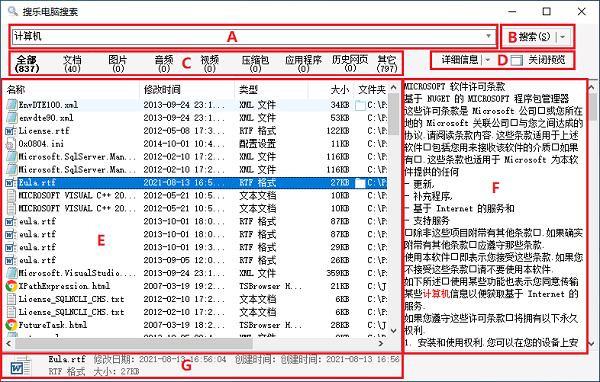Screen dimensions: 600x382
Task: Click the folder icon in the EnvDTE100.xml row
Action: 360,105
